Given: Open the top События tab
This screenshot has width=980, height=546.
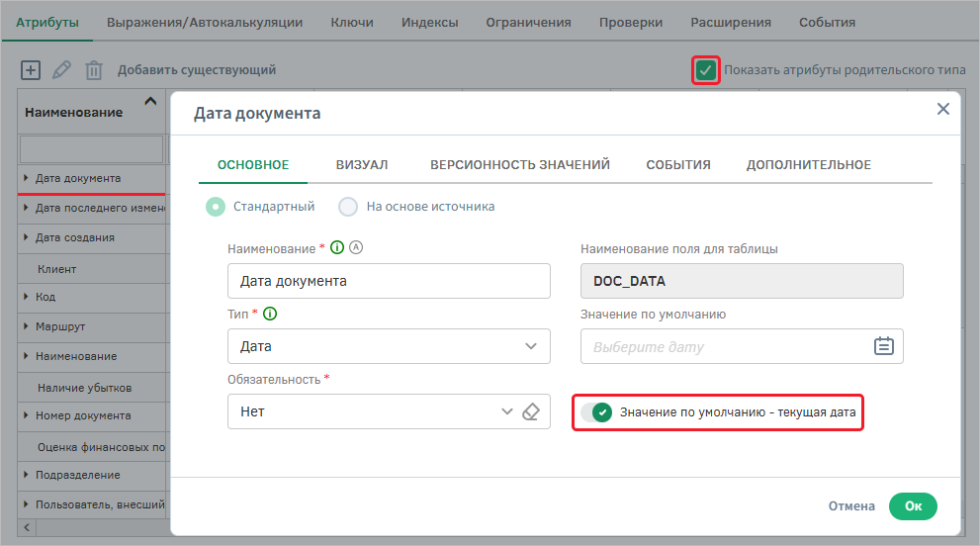Looking at the screenshot, I should (827, 23).
